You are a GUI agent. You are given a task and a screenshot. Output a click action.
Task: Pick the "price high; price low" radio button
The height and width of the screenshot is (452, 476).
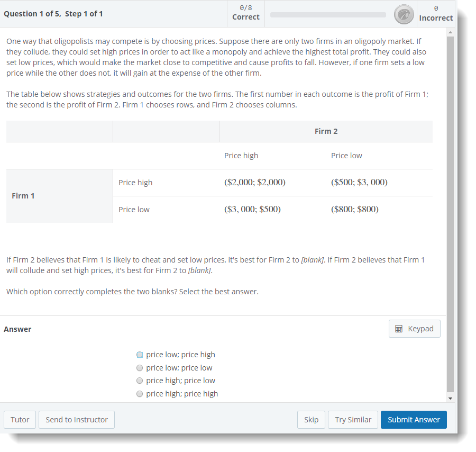coord(140,381)
